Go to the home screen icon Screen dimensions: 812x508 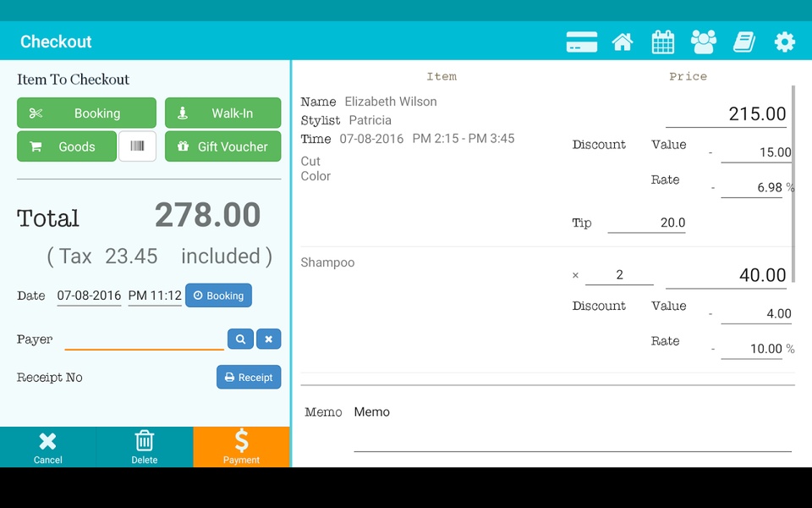(623, 42)
